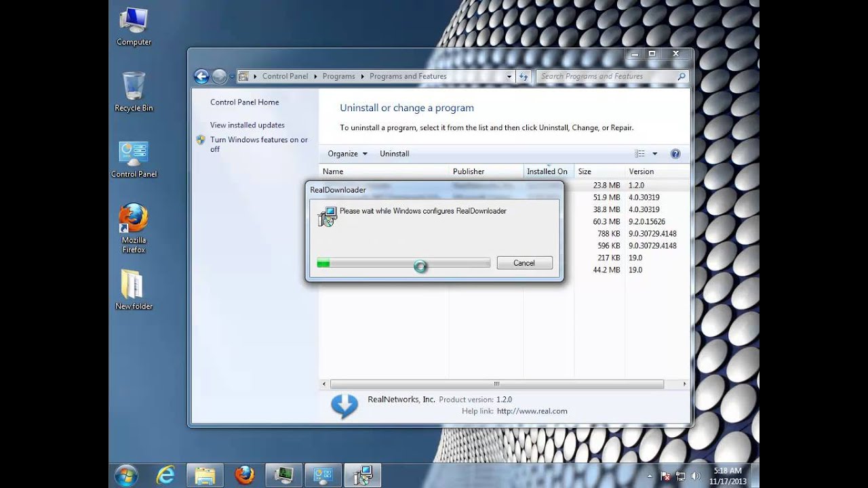The width and height of the screenshot is (868, 488).
Task: Cancel the RealDownloader configuration
Action: tap(524, 263)
